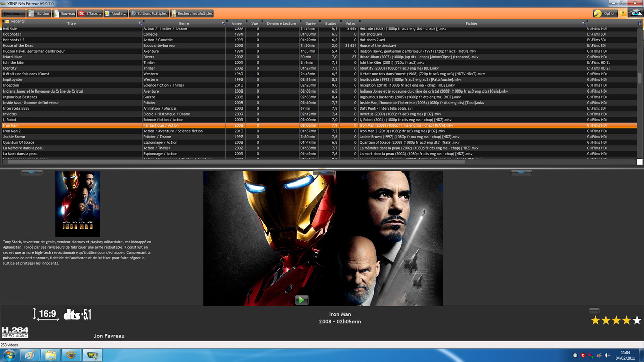Set rating with the fifth star
The width and height of the screenshot is (644, 362).
tap(637, 320)
